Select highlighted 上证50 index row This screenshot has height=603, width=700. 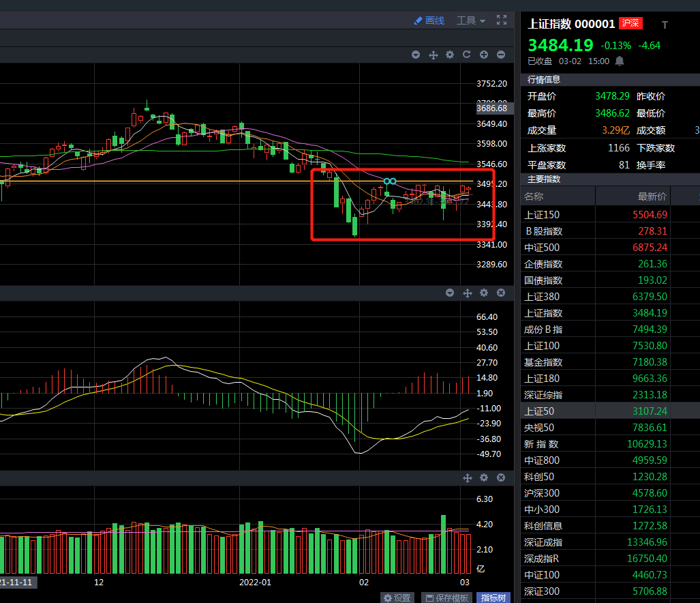(x=610, y=411)
